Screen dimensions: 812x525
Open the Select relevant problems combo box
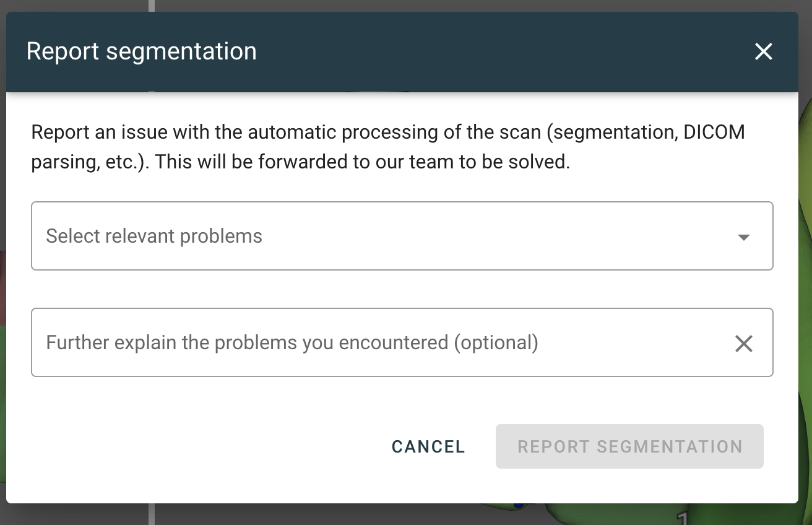(x=402, y=236)
